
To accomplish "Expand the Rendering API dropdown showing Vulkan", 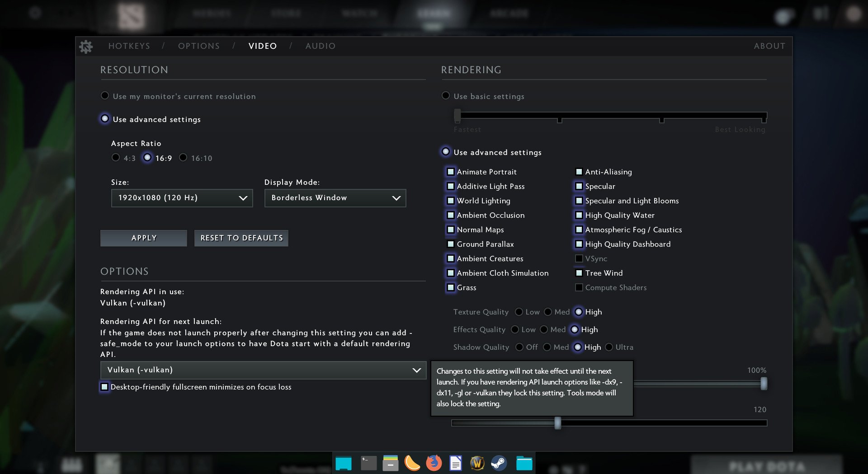I will coord(263,370).
